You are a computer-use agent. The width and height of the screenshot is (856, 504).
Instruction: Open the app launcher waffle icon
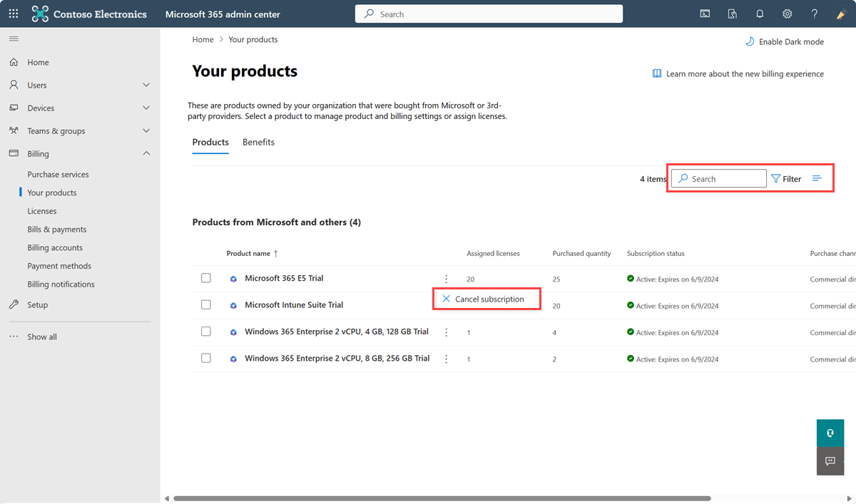pyautogui.click(x=14, y=14)
